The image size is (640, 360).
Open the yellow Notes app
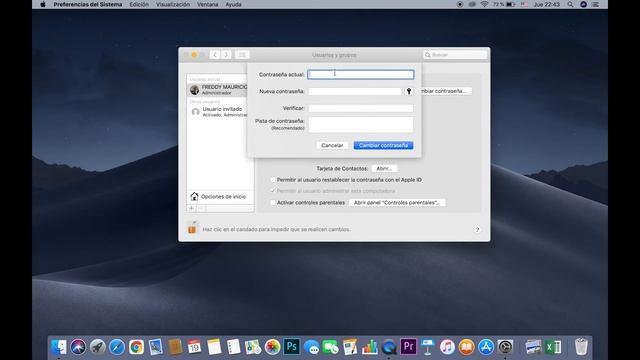[214, 347]
